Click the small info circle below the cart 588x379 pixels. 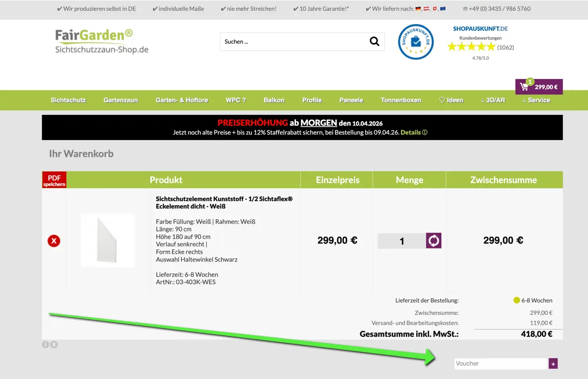pyautogui.click(x=46, y=344)
